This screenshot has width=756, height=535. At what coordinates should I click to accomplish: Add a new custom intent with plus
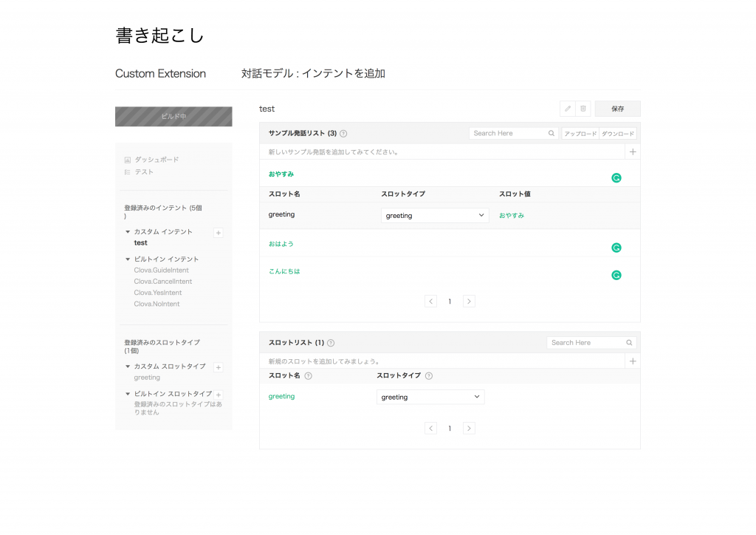(219, 233)
